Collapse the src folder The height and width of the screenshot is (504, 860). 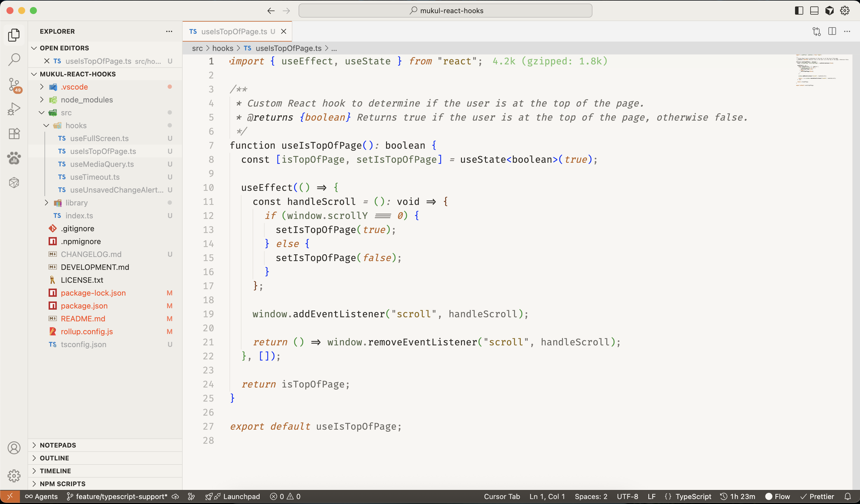pyautogui.click(x=105, y=113)
